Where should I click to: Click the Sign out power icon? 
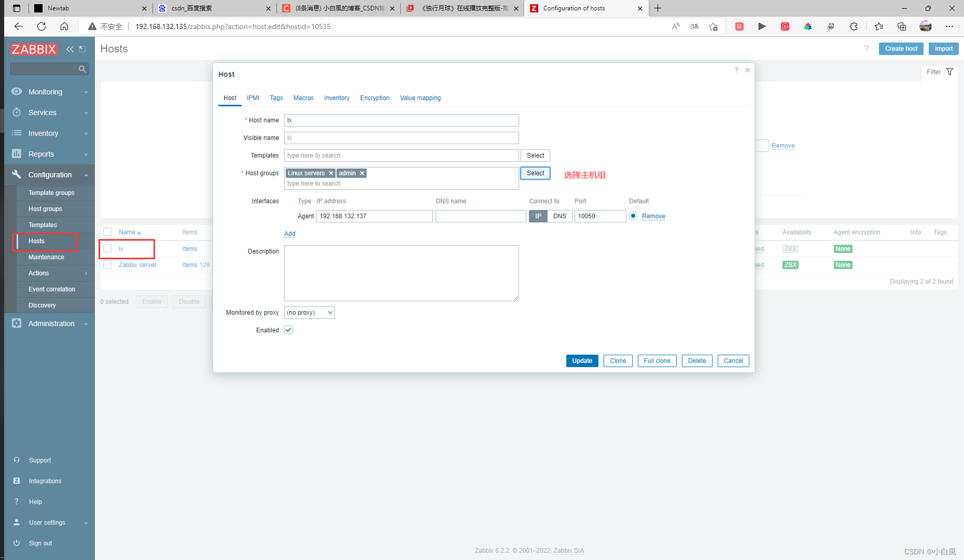(17, 543)
